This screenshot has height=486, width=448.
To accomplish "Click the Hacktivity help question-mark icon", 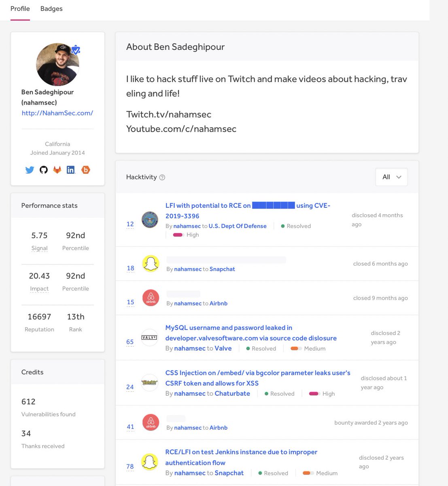I will pyautogui.click(x=162, y=177).
